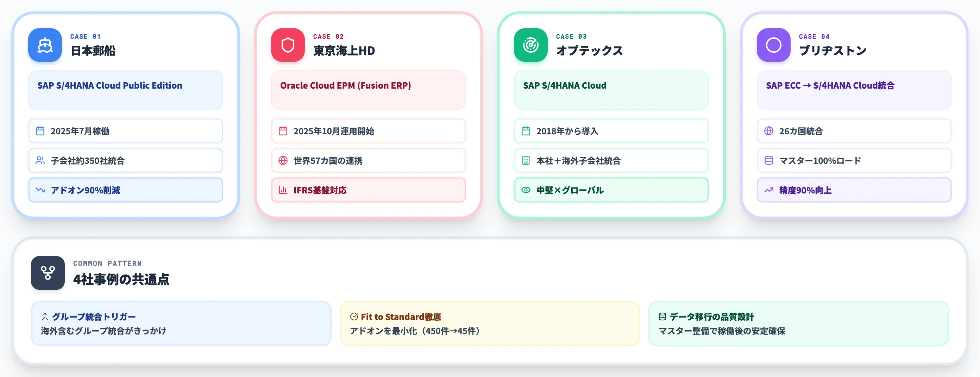Screen dimensions: 980x377
Task: Click the downward trend icon beside アドオン90%削減
Action: click(40, 190)
